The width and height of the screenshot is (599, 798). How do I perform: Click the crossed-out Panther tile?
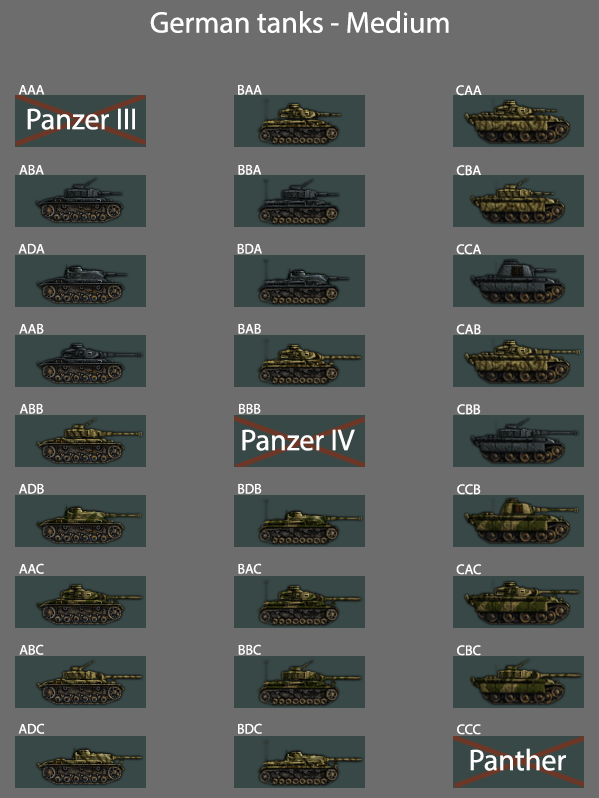[x=518, y=761]
